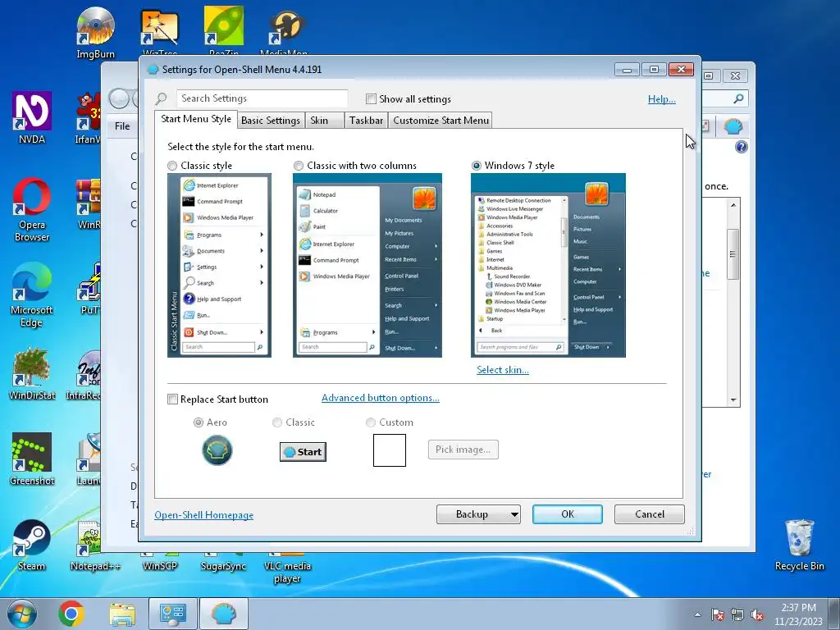Screen dimensions: 840x630
Task: Click background window scrollbar thumb
Action: (x=733, y=254)
